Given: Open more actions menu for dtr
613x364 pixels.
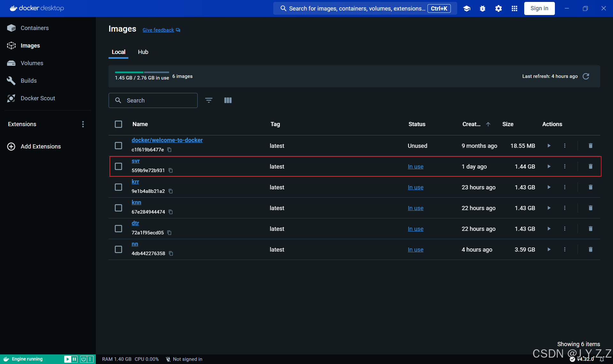Looking at the screenshot, I should [564, 229].
